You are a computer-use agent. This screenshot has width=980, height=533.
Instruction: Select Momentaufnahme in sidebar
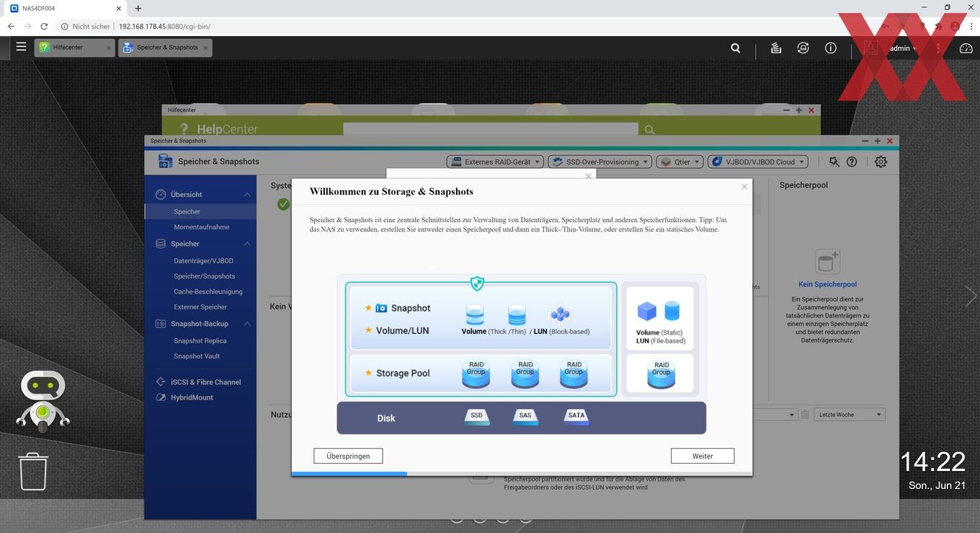tap(201, 226)
